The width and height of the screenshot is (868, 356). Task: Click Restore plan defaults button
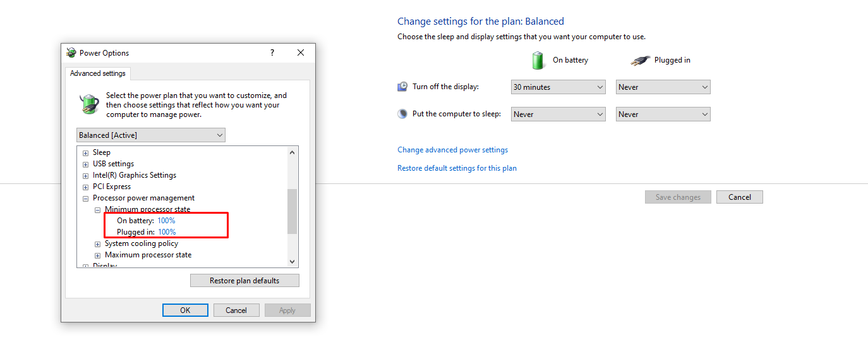point(244,281)
